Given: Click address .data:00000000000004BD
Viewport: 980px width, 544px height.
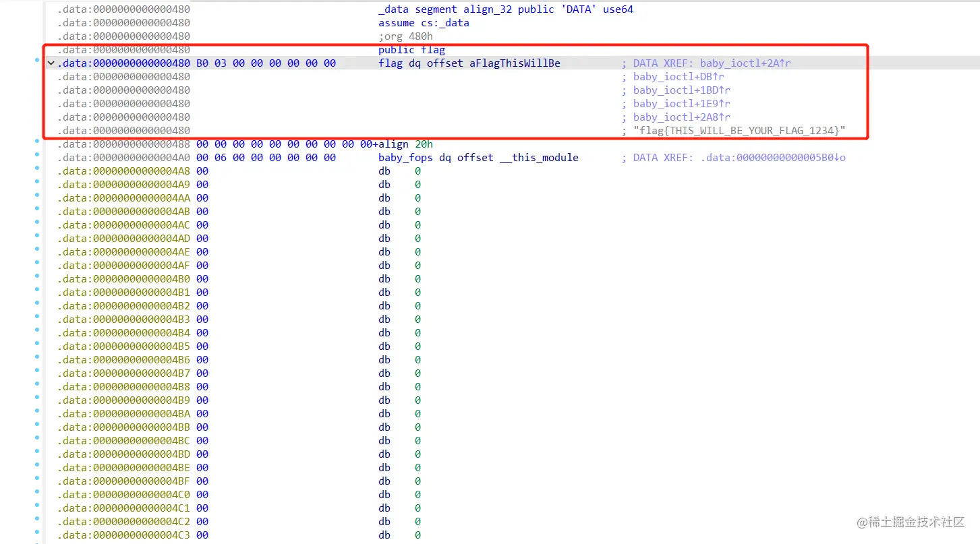Looking at the screenshot, I should click(123, 454).
